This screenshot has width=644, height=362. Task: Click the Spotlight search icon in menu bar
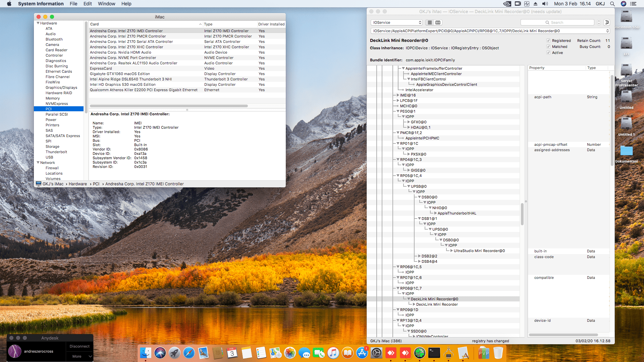pyautogui.click(x=612, y=4)
